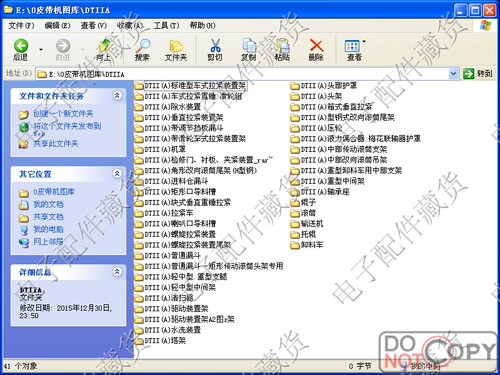Viewport: 500px width, 375px height.
Task: Select folder DTII(A)压轮
Action: (x=316, y=128)
